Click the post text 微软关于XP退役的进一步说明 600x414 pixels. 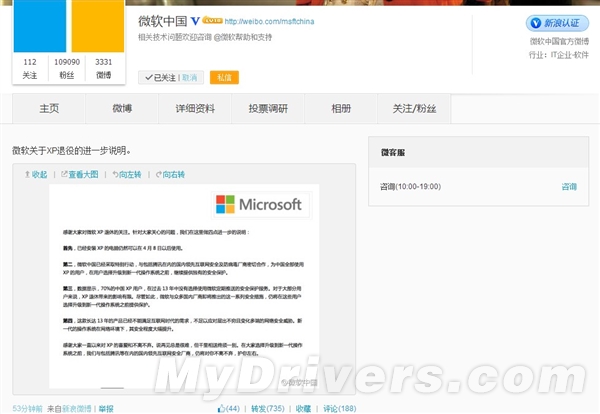click(x=72, y=150)
